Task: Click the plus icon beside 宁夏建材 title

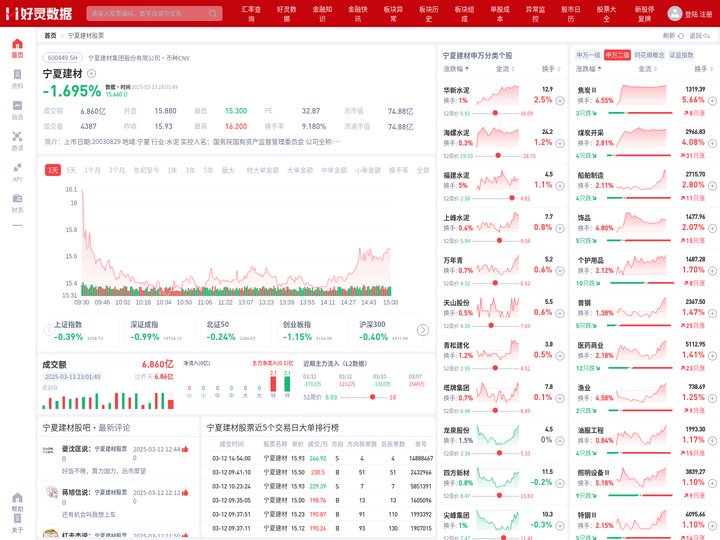Action: pyautogui.click(x=91, y=73)
